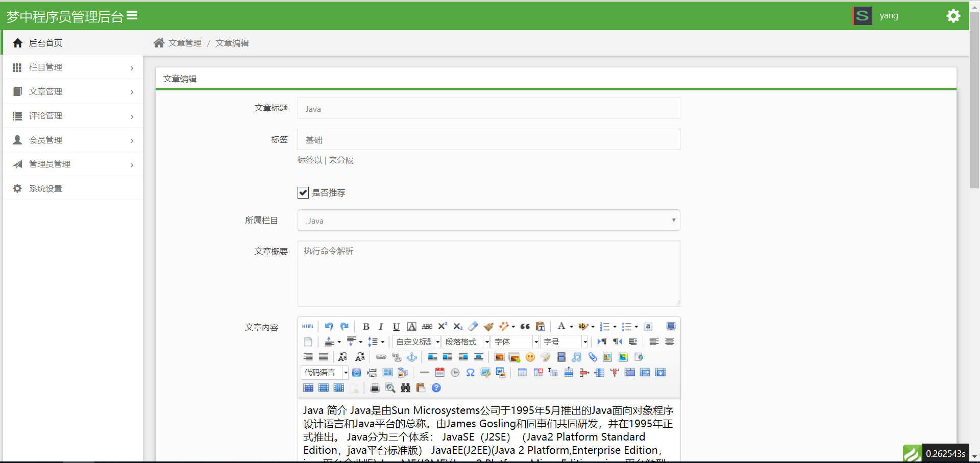
Task: Open unordered list style dropdown
Action: coord(636,327)
